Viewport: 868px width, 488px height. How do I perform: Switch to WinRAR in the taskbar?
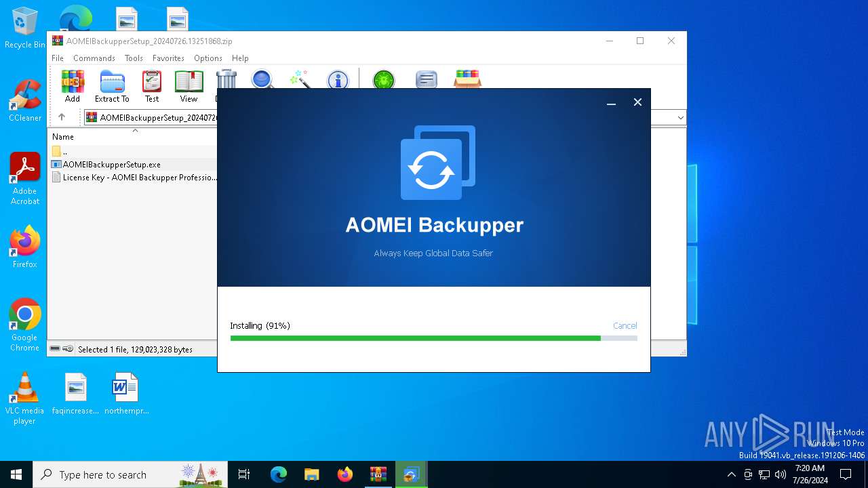point(378,474)
